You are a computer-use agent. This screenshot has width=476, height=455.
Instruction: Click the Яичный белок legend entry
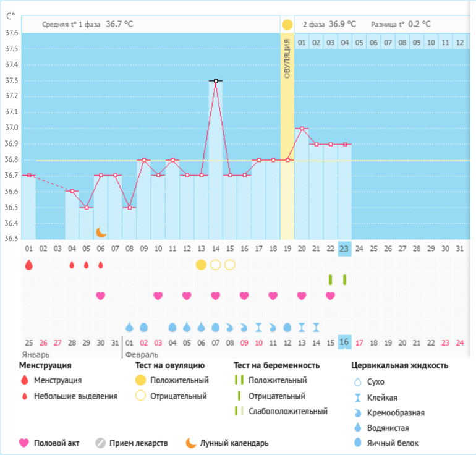click(393, 443)
